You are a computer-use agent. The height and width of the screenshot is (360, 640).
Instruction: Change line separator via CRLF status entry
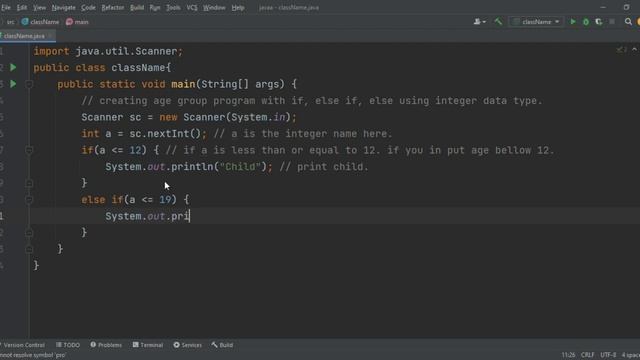(587, 355)
